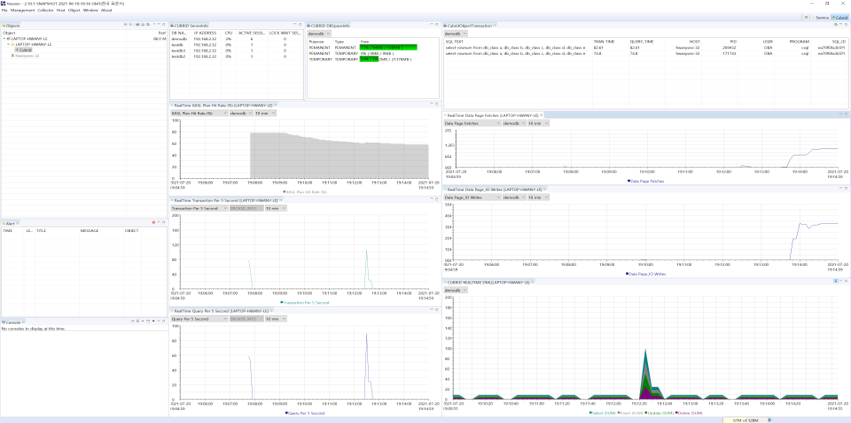Select testdb2 row in ServerInfo table
The width and height of the screenshot is (851, 423).
[x=236, y=55]
